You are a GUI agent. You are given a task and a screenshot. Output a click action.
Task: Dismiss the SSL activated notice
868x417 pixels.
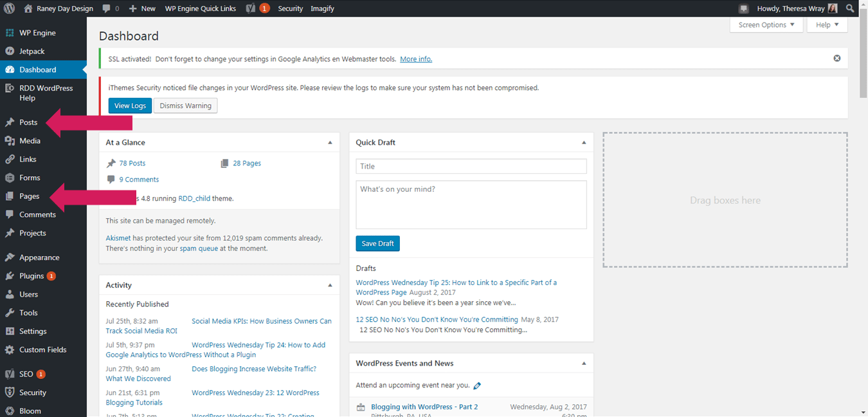pyautogui.click(x=837, y=59)
